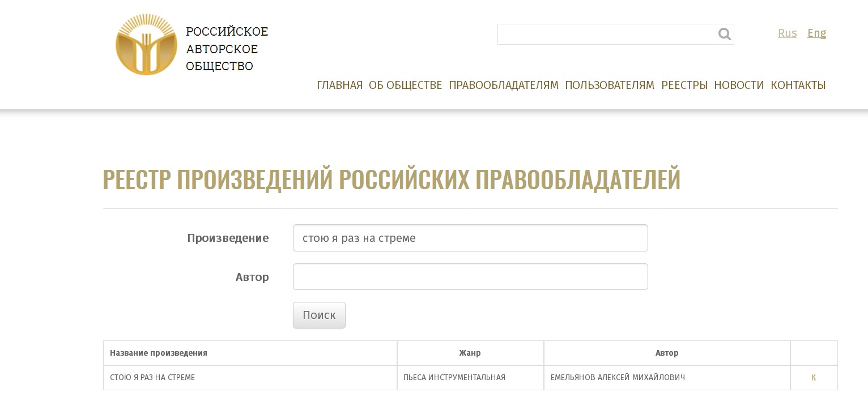Switch language to Eng

pyautogui.click(x=816, y=33)
